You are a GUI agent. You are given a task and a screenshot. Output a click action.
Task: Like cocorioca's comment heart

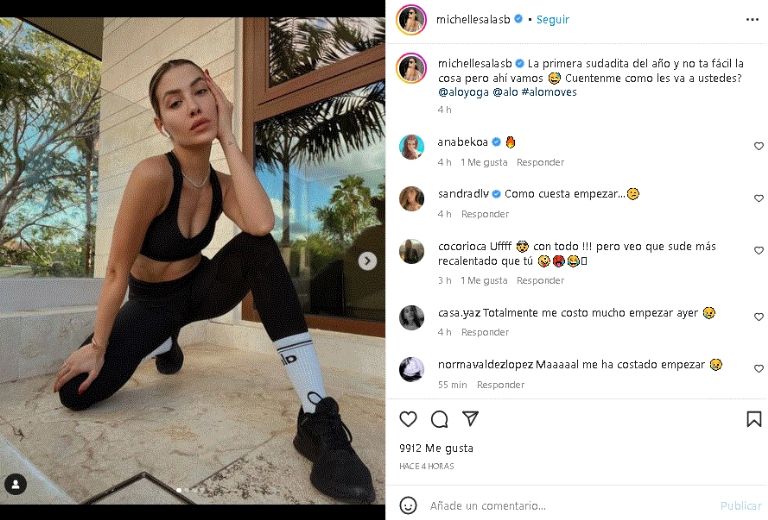tap(758, 251)
